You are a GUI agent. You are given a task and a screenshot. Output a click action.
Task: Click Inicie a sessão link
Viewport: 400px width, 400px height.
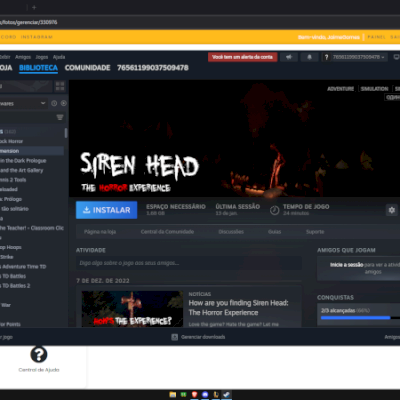[x=347, y=265]
